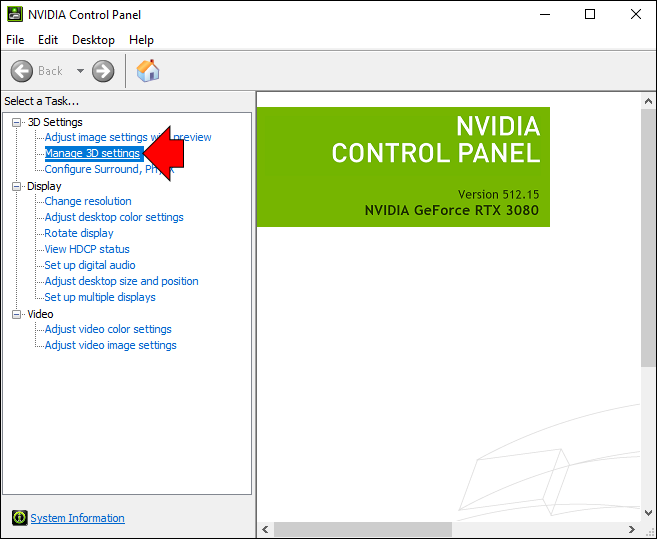This screenshot has width=657, height=539.
Task: Open the Help menu
Action: 141,40
